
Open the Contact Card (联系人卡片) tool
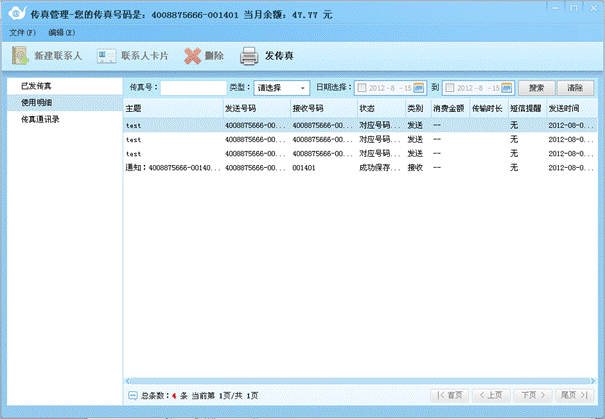pos(107,56)
